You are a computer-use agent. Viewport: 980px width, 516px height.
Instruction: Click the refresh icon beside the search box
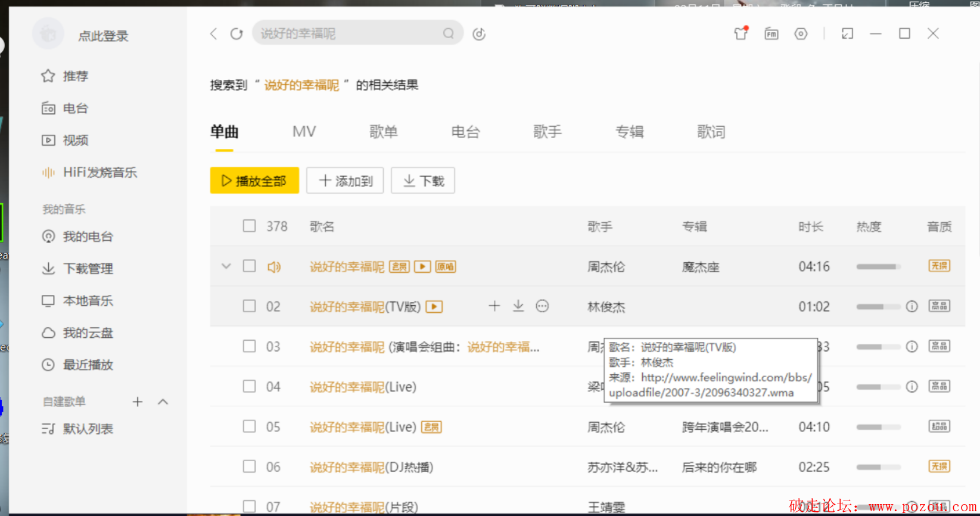(237, 34)
